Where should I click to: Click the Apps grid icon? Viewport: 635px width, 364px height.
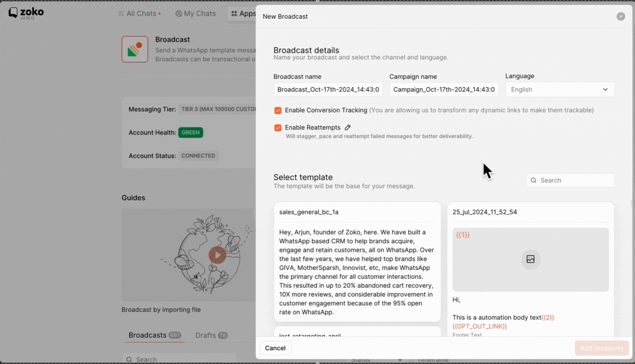coord(234,14)
